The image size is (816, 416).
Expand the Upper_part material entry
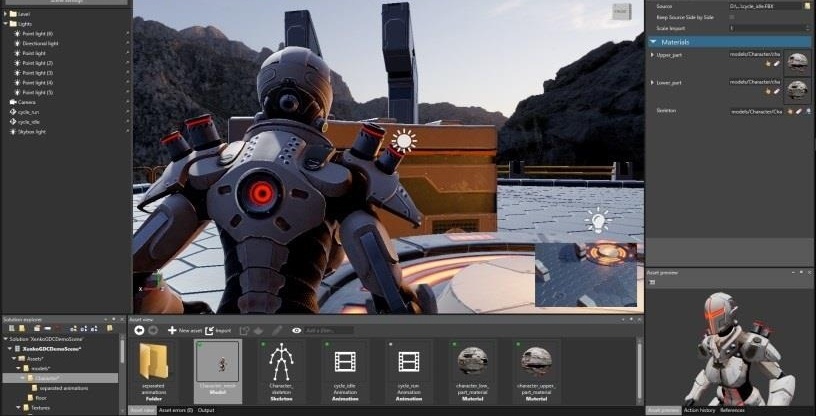click(x=652, y=55)
